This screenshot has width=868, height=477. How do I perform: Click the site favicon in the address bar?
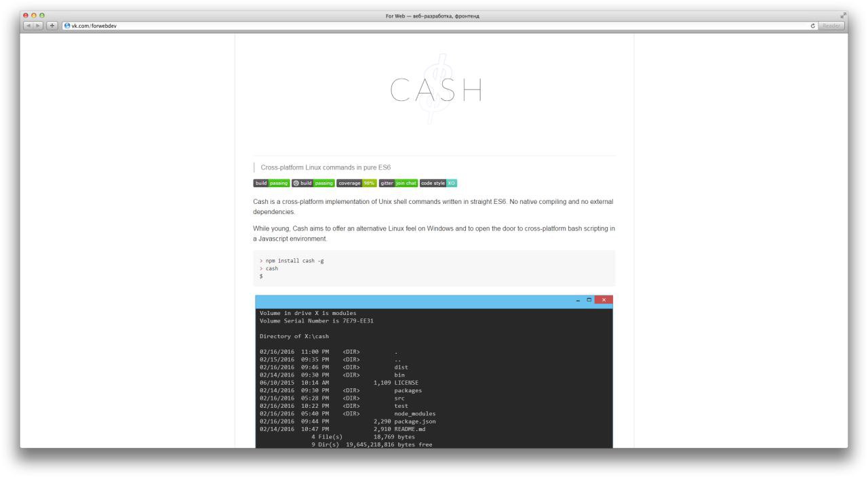(67, 26)
